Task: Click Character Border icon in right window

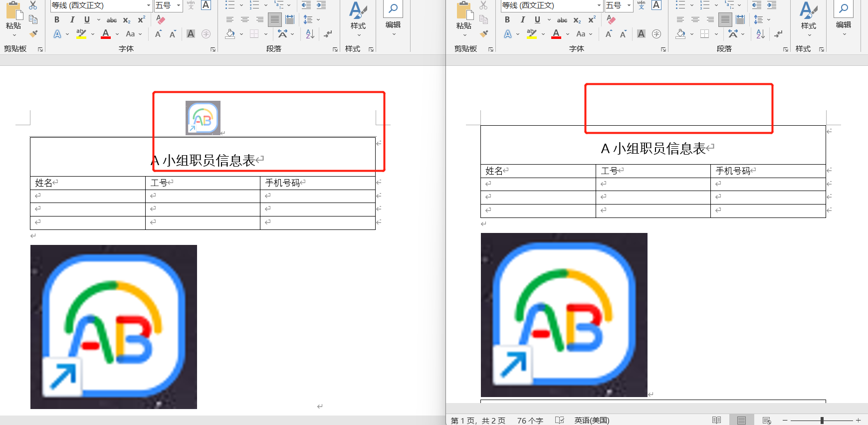Action: 656,5
